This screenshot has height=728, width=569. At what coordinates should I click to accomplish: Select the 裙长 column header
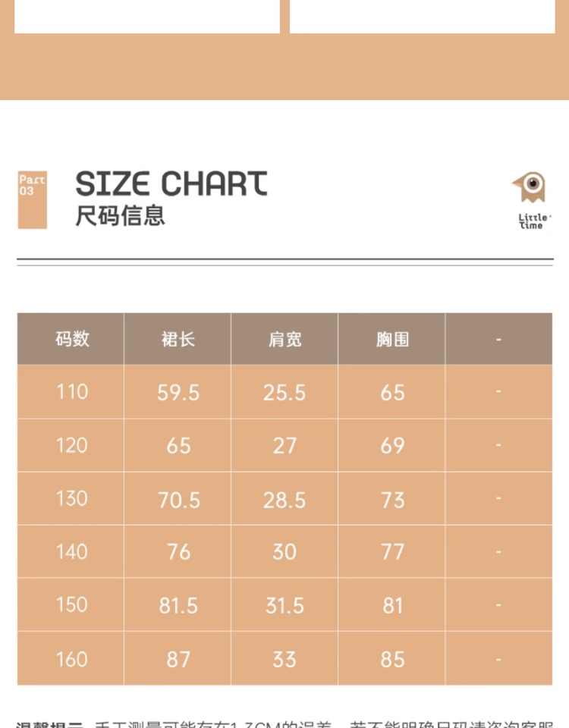pos(178,339)
